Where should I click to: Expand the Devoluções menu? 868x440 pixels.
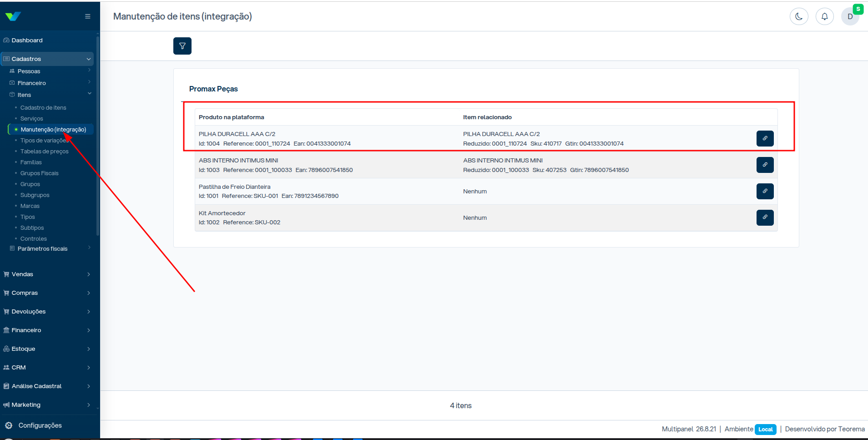click(47, 312)
